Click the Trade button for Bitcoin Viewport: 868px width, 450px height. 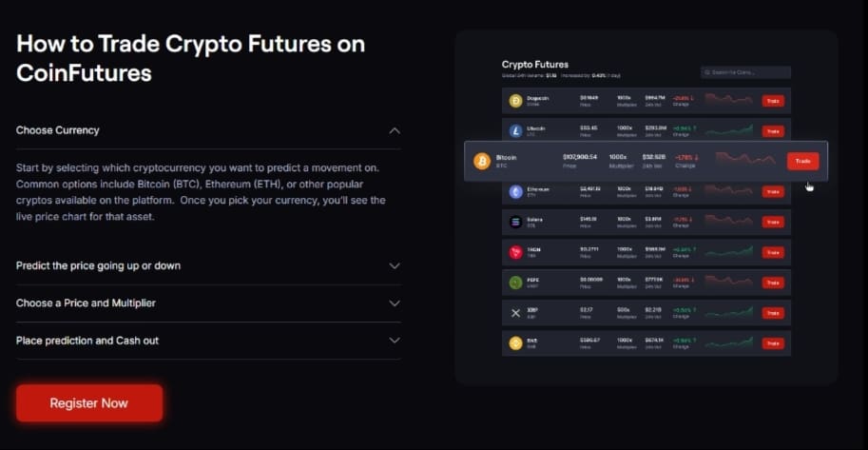click(800, 161)
